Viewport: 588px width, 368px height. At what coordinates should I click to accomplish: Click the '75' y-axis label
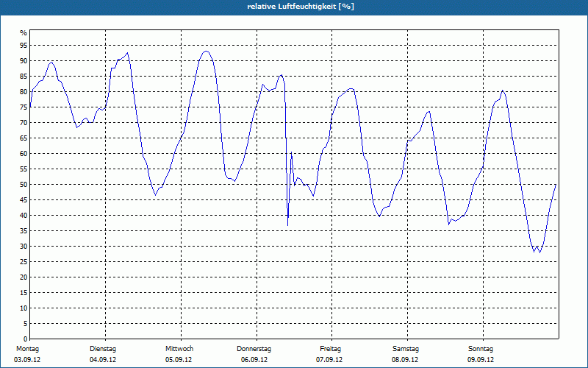(x=24, y=107)
